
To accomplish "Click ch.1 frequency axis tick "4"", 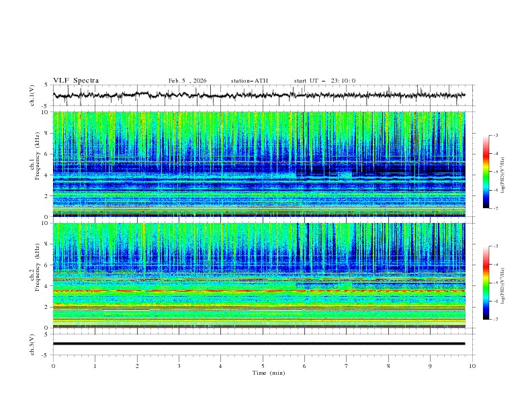I will [x=48, y=175].
